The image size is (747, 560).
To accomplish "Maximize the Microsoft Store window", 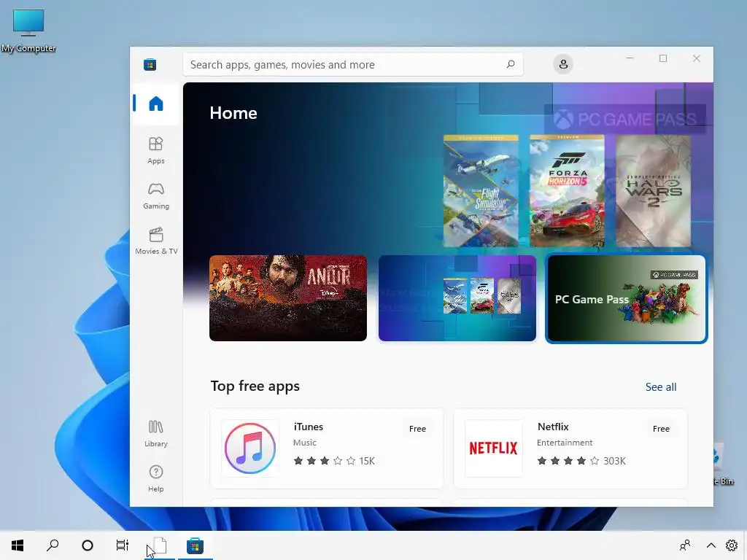I will click(662, 58).
